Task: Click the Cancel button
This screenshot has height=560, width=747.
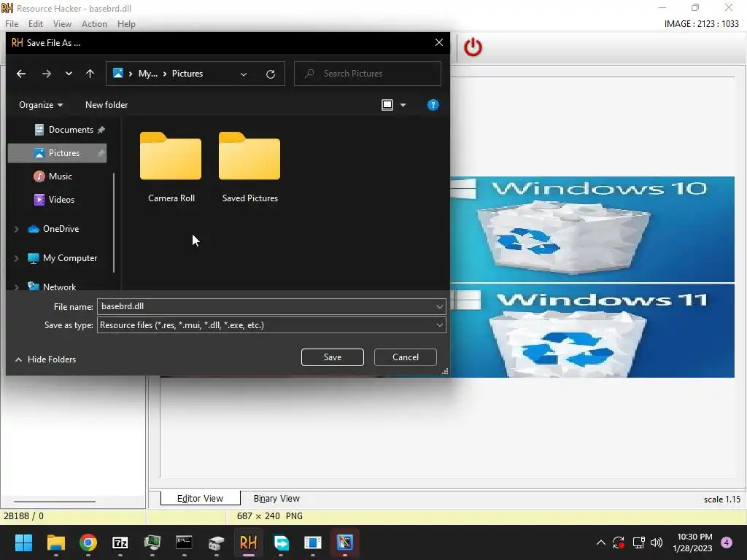Action: [406, 357]
